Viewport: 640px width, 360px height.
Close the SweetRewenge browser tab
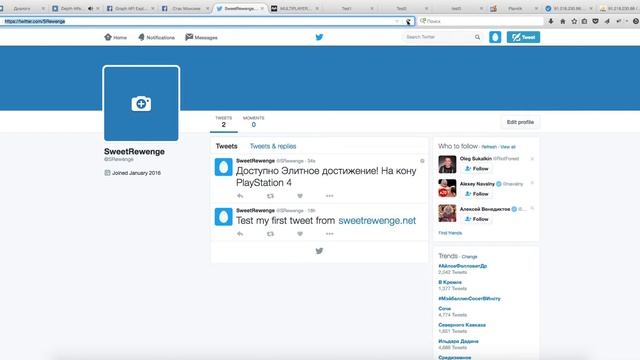[x=262, y=8]
